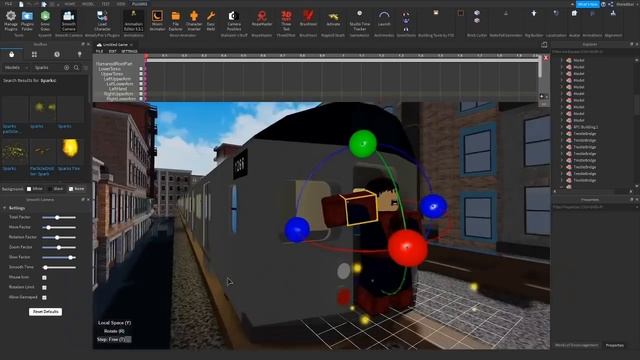The width and height of the screenshot is (640, 360).
Task: Activate the Smooth Camera plugin
Action: click(69, 20)
